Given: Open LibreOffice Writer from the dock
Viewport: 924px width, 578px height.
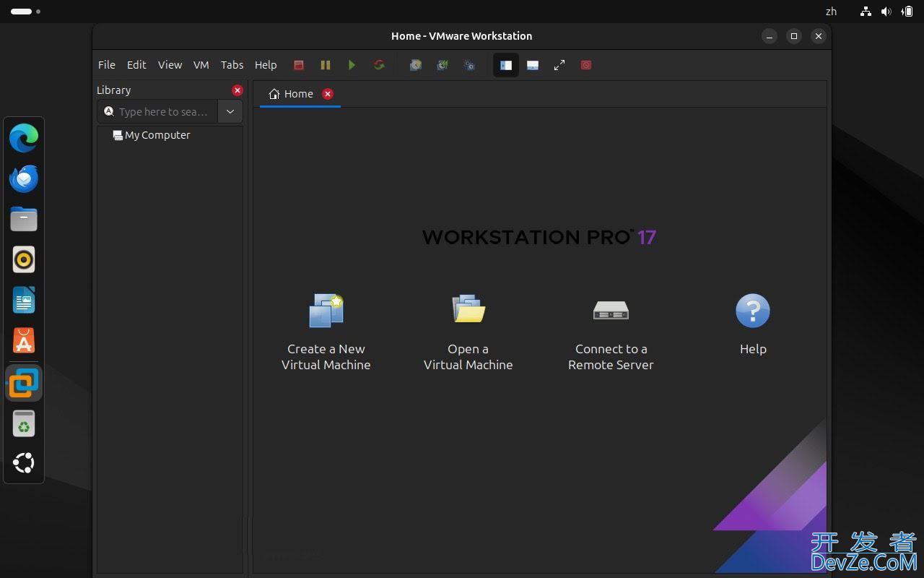Looking at the screenshot, I should (24, 300).
